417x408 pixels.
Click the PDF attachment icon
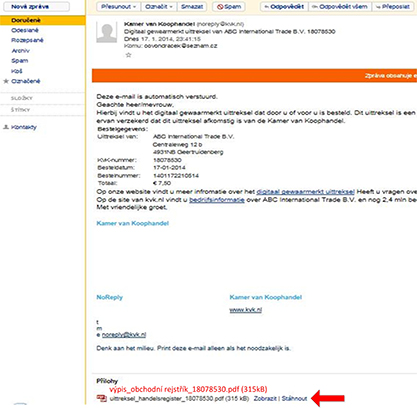click(x=102, y=398)
